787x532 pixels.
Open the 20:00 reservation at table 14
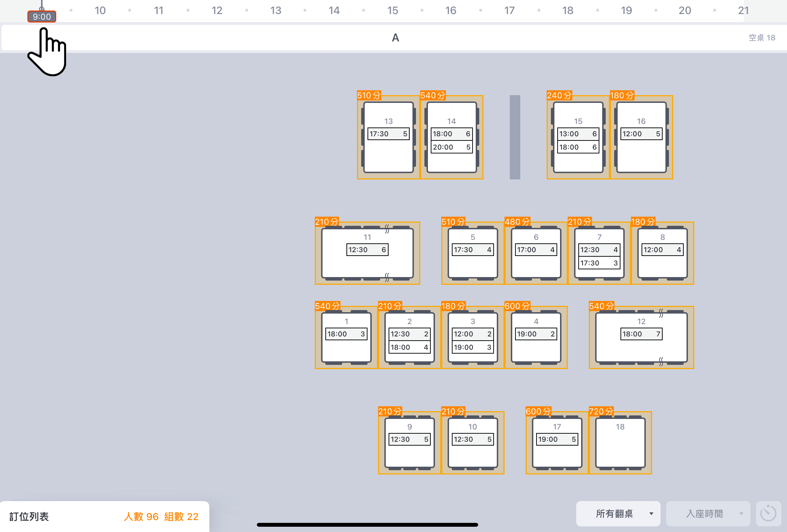(x=451, y=147)
